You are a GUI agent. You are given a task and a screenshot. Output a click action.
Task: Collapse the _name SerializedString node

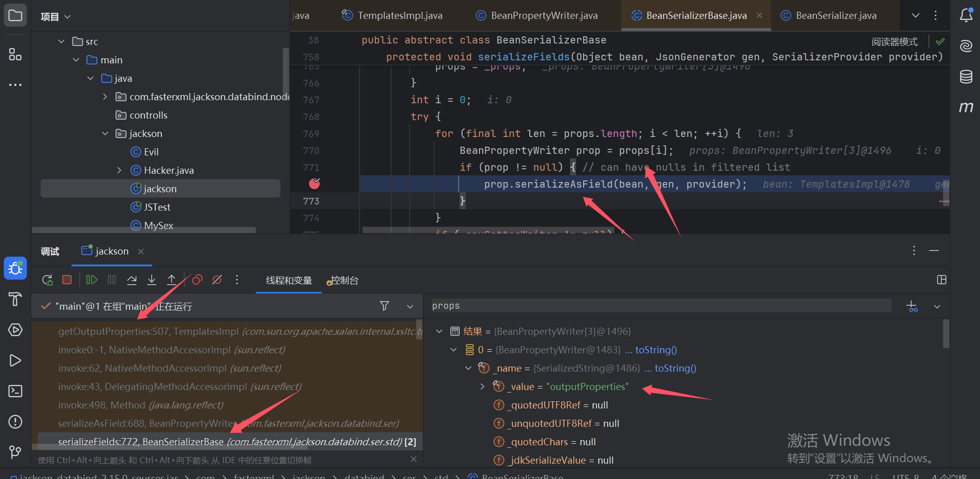[468, 368]
